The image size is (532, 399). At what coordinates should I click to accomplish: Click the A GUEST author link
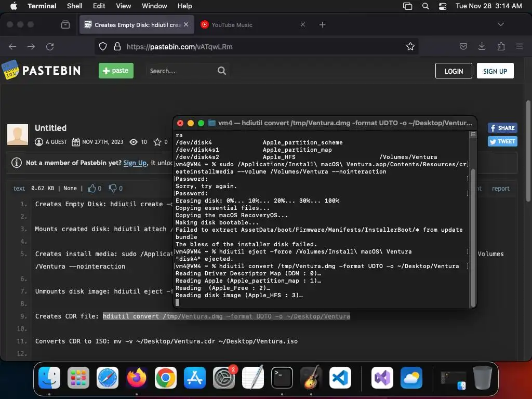click(56, 142)
